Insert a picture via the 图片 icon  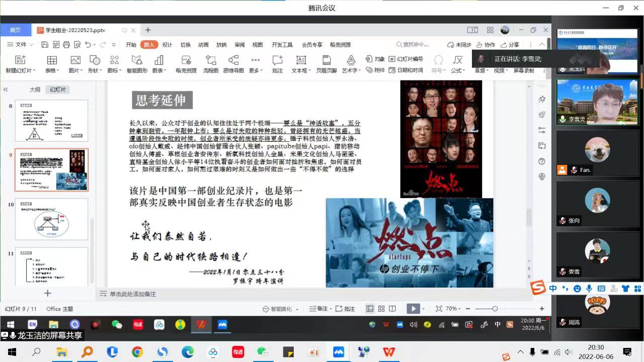click(x=75, y=64)
